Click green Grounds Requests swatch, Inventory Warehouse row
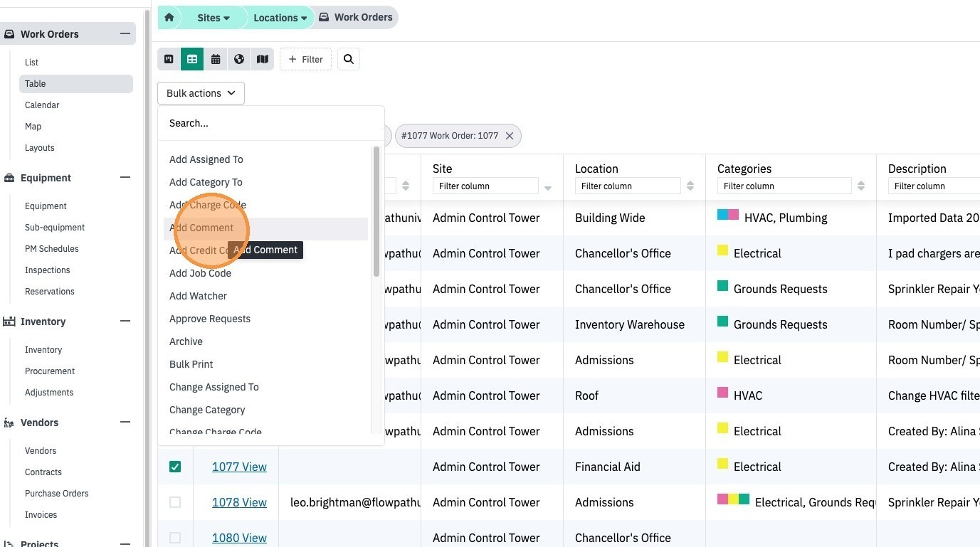980x547 pixels. pyautogui.click(x=722, y=322)
